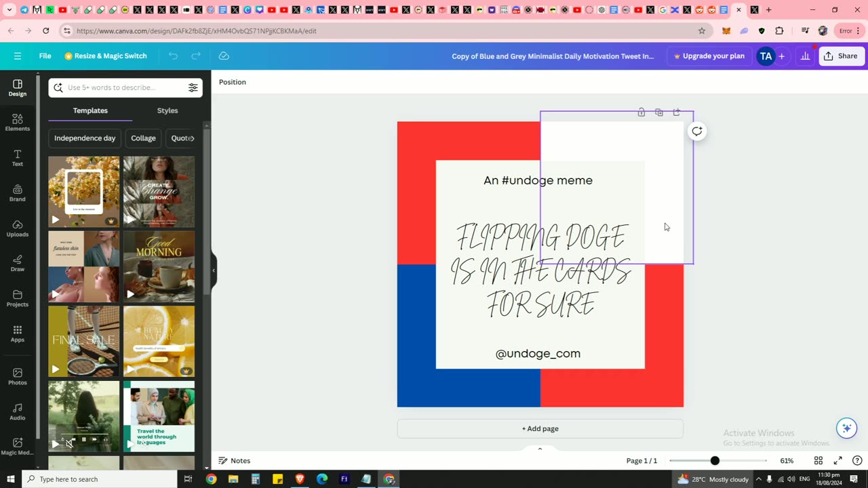Image resolution: width=868 pixels, height=488 pixels.
Task: Select the Draw tool
Action: coord(18,264)
